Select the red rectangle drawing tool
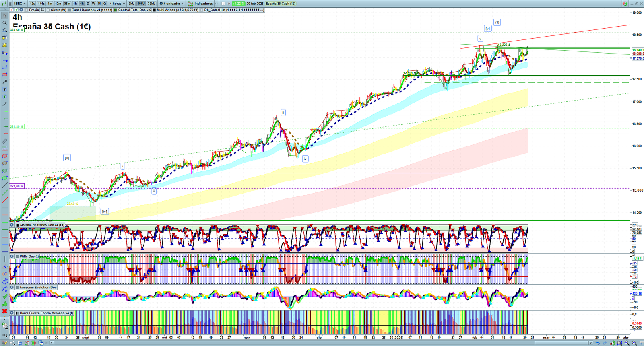This screenshot has height=346, width=644. (4, 75)
